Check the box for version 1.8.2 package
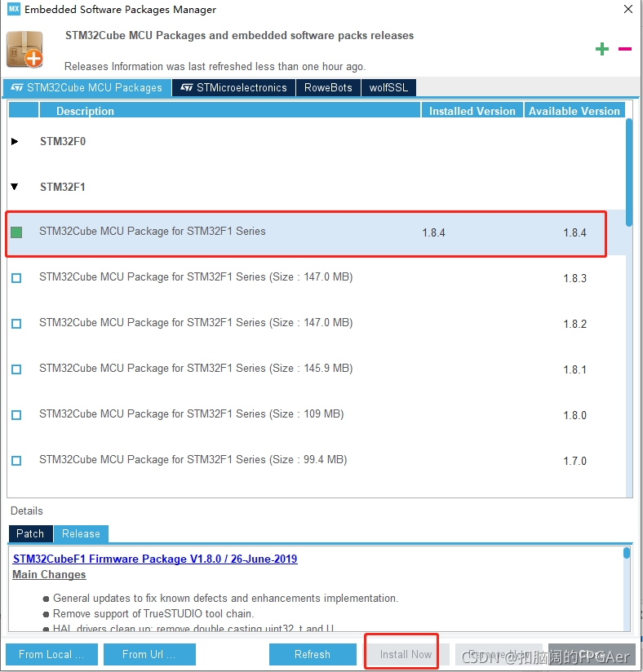The width and height of the screenshot is (643, 672). point(16,324)
